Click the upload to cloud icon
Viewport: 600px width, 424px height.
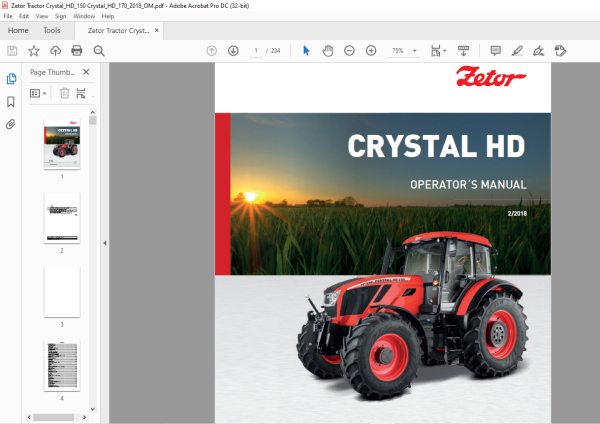tap(55, 51)
